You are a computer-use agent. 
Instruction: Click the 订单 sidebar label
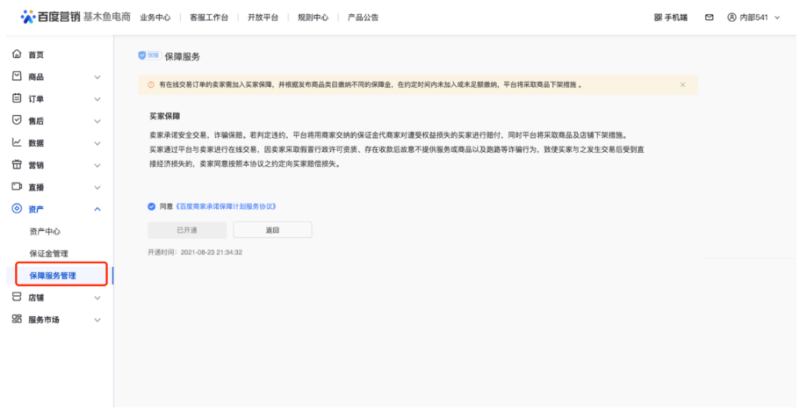(x=36, y=99)
